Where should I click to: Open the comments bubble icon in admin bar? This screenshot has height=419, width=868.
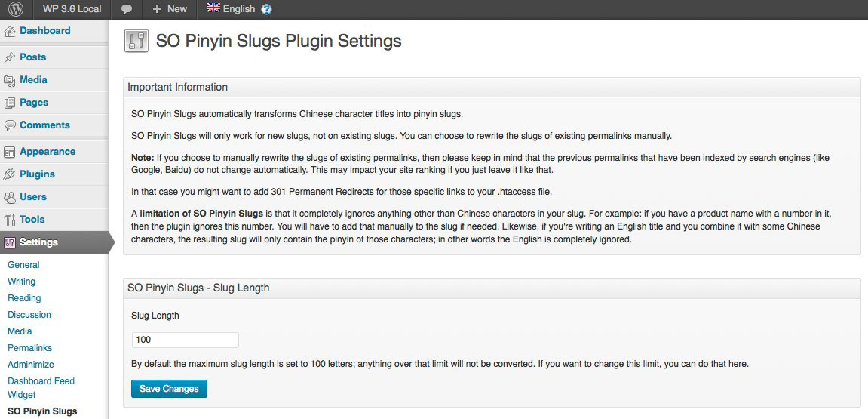127,9
